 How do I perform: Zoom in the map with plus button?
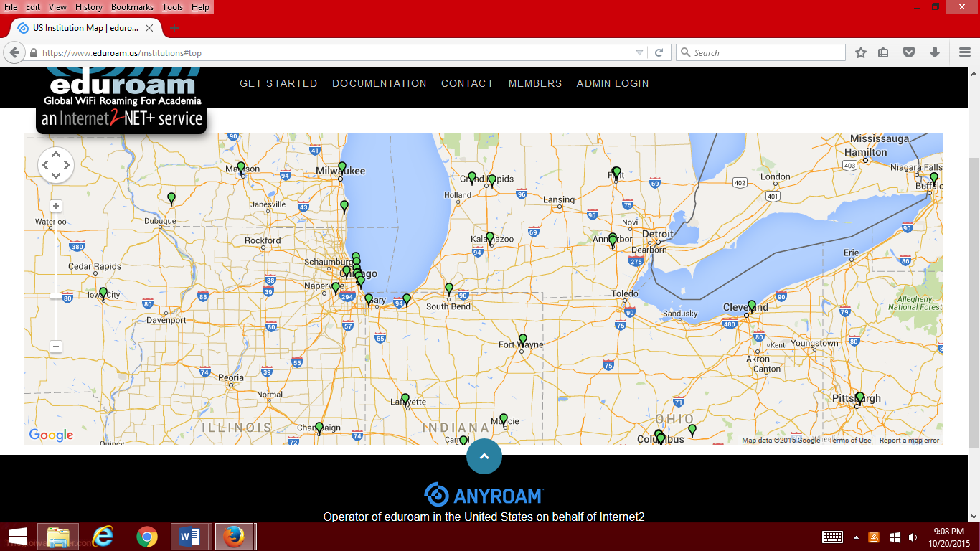click(55, 206)
